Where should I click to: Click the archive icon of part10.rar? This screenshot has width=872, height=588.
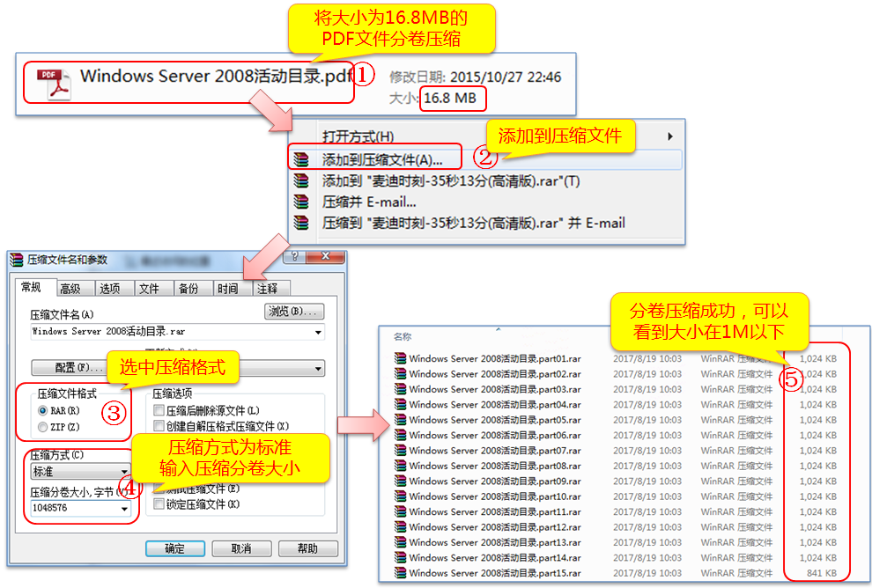(400, 496)
